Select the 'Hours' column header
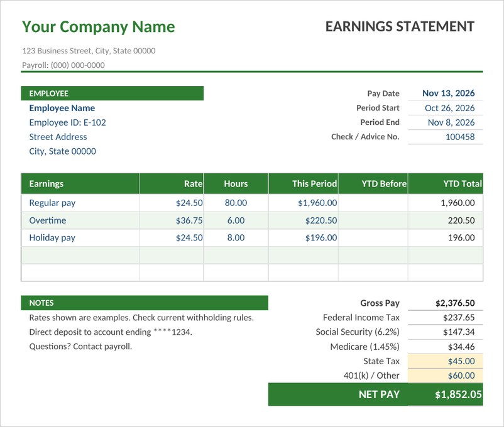Screen dimensions: 504x427 pos(236,184)
